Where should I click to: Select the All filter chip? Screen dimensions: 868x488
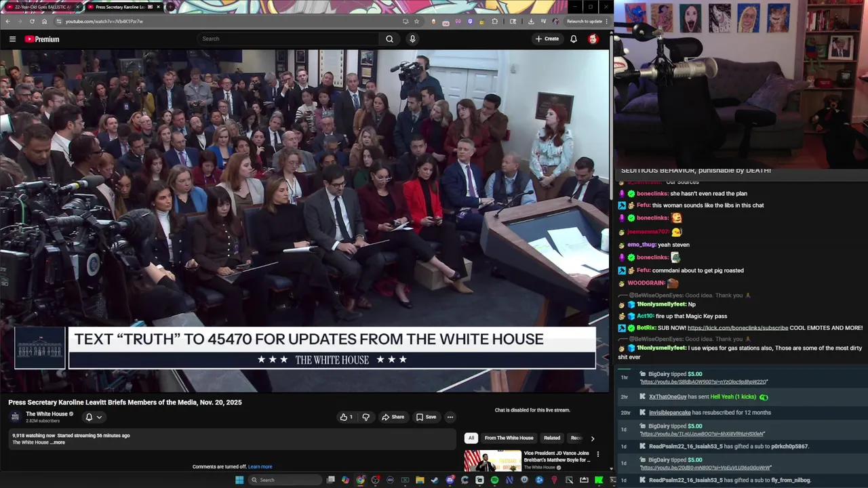[x=471, y=438]
